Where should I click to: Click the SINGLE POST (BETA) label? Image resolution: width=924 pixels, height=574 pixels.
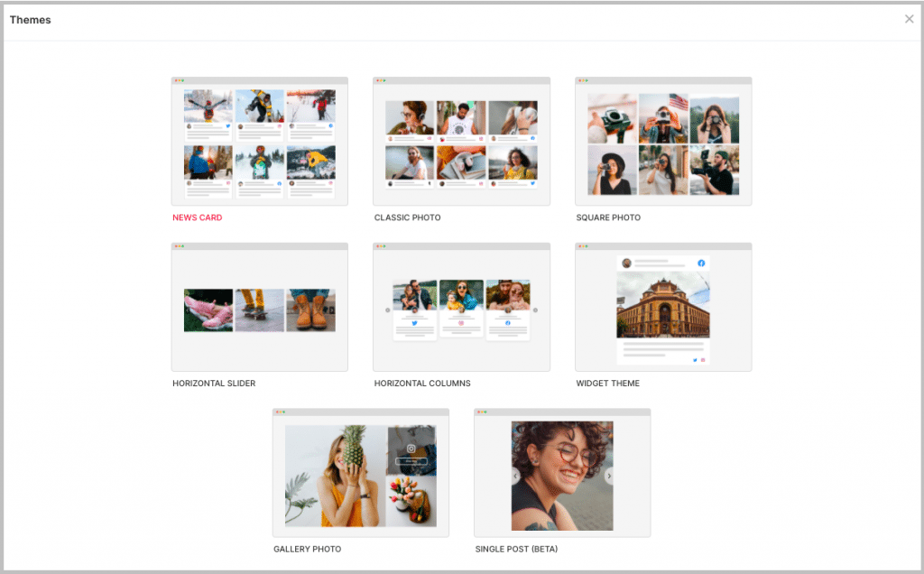coord(516,549)
